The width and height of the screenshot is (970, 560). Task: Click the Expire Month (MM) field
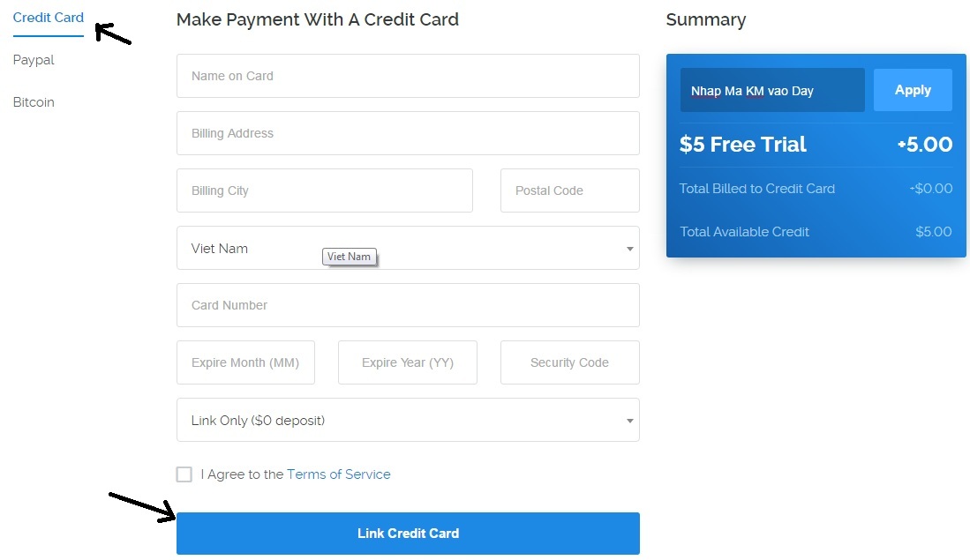point(245,362)
